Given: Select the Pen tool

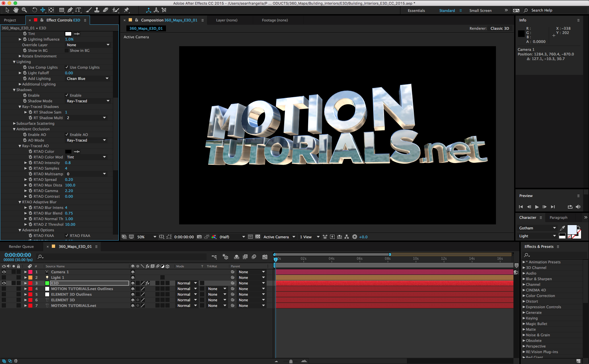Looking at the screenshot, I should [x=70, y=10].
